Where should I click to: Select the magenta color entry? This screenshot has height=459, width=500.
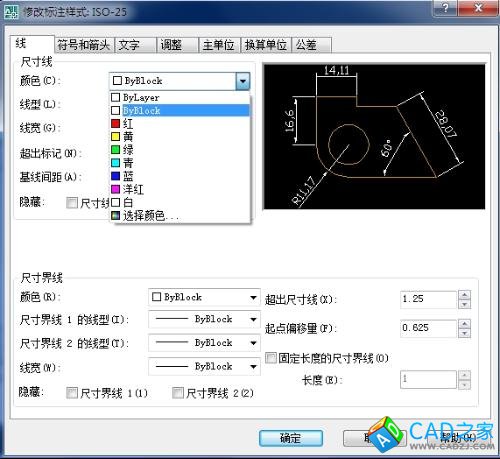point(180,189)
